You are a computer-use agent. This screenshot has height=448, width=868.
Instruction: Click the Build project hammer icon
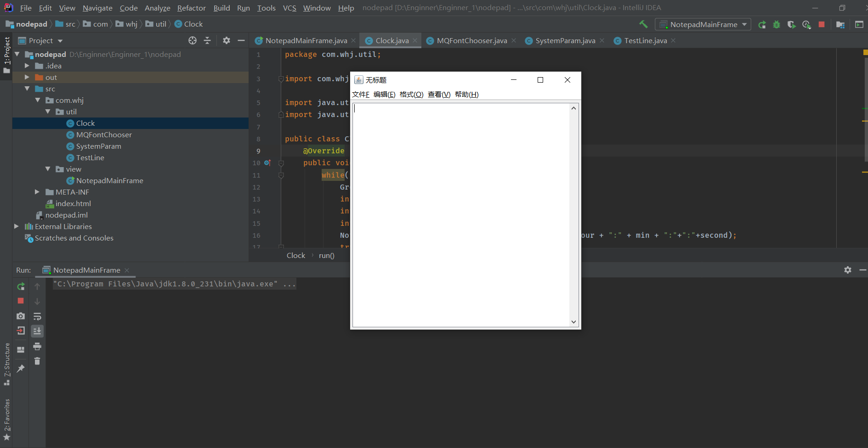tap(643, 24)
